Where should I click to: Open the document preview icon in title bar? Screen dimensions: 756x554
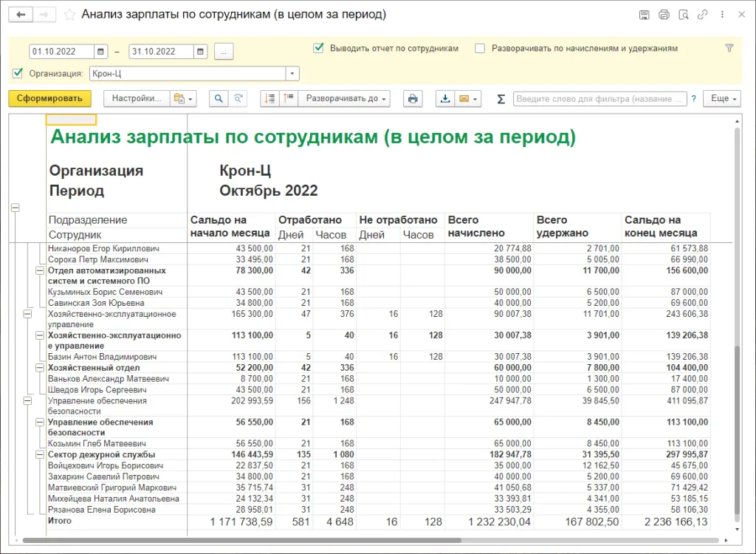[684, 14]
